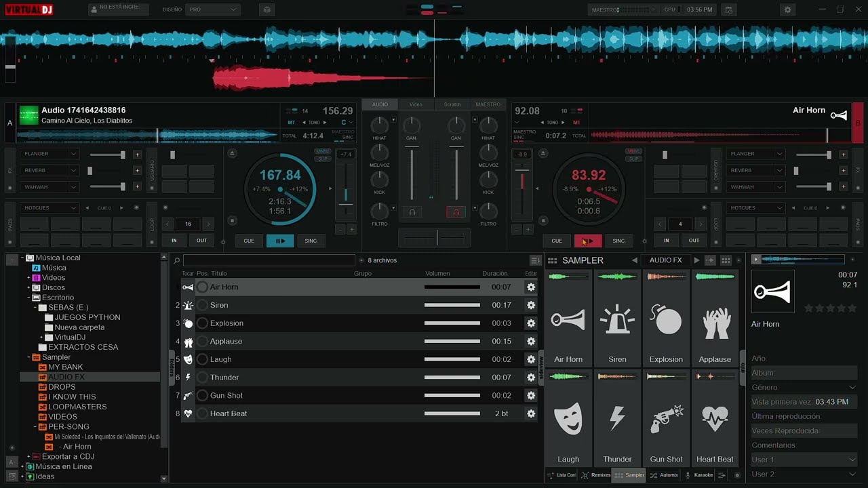
Task: Trigger the Siren sampler pad
Action: pyautogui.click(x=617, y=319)
